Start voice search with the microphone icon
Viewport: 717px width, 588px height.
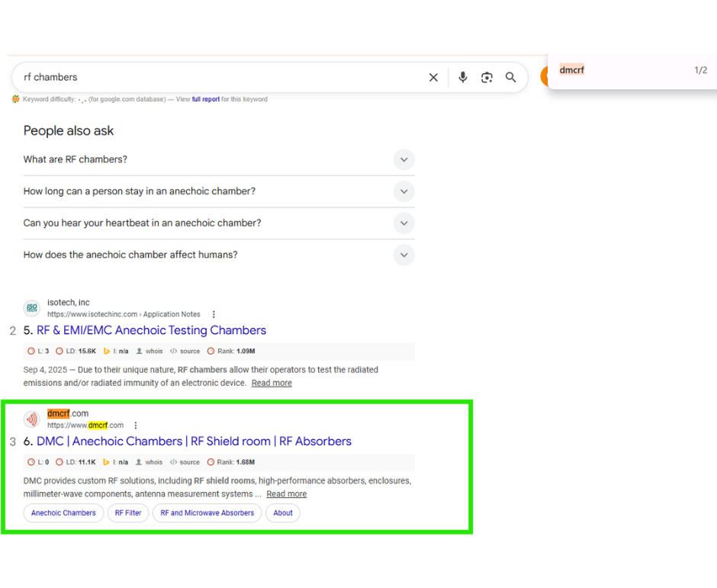[x=463, y=77]
